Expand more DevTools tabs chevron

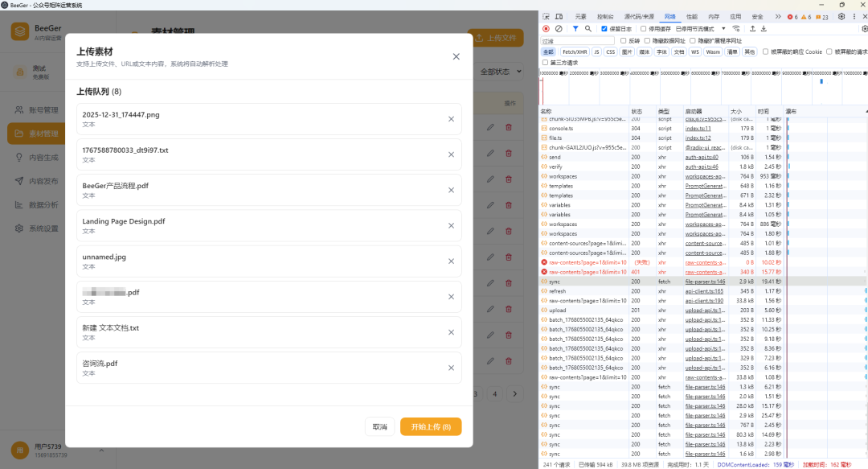pos(777,16)
